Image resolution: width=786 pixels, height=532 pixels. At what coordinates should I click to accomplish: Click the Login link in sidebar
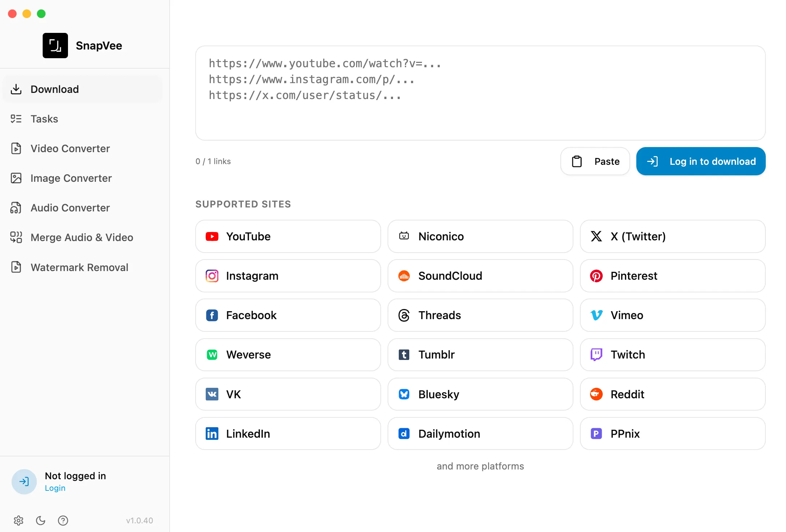(x=55, y=488)
